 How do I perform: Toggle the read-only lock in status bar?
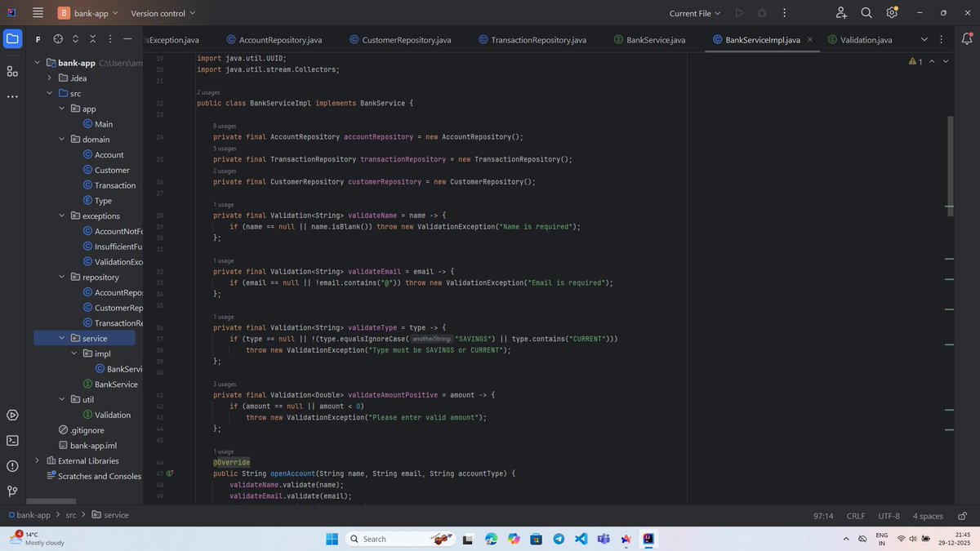[961, 516]
